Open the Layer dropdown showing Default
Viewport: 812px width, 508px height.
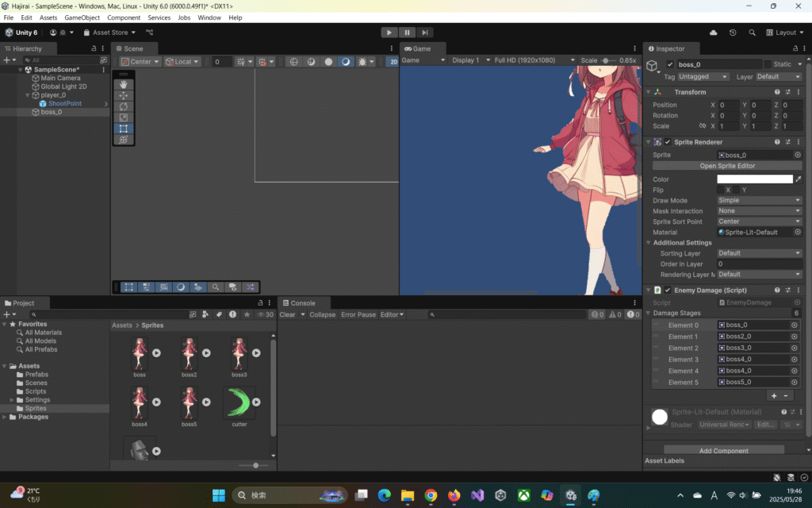(x=779, y=77)
